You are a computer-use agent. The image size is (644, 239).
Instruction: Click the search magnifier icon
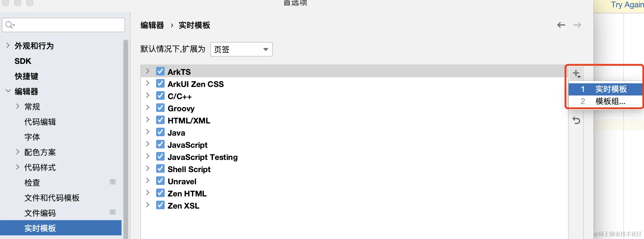(x=9, y=25)
